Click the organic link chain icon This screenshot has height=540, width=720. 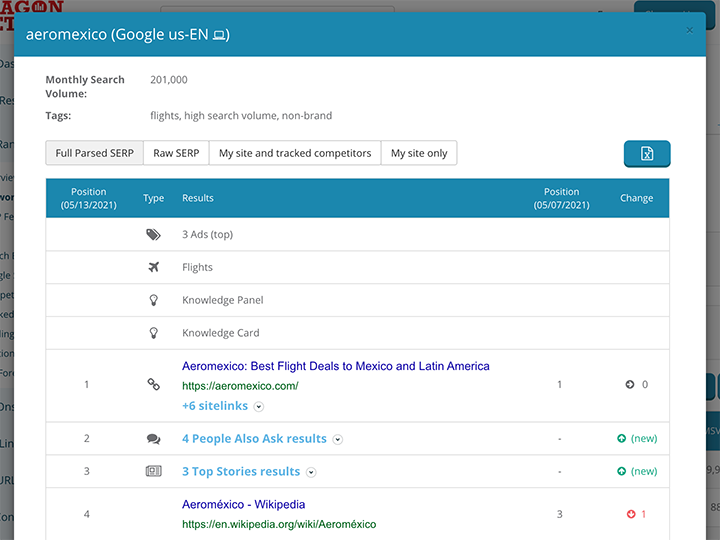(x=153, y=384)
